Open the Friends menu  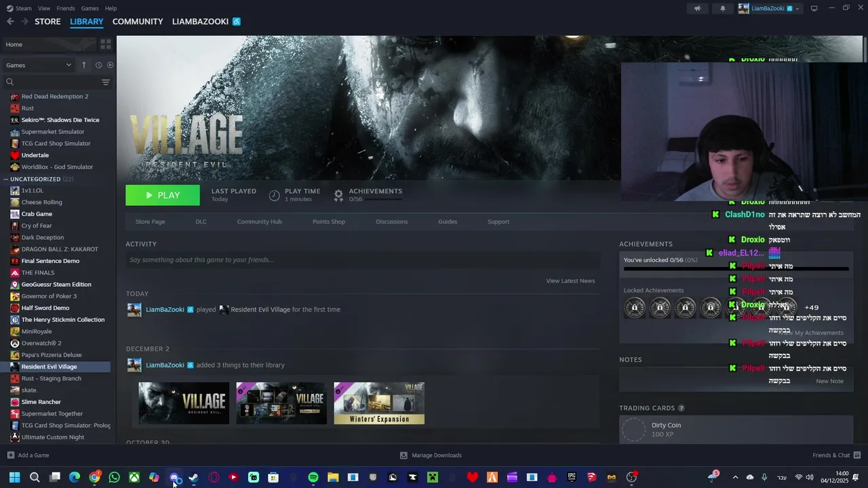[66, 8]
